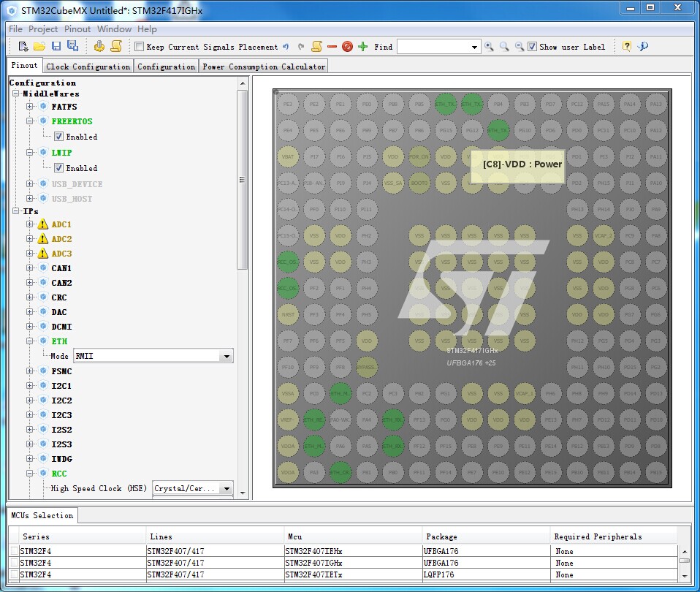700x592 pixels.
Task: Toggle the Show user Label checkbox
Action: coord(532,47)
